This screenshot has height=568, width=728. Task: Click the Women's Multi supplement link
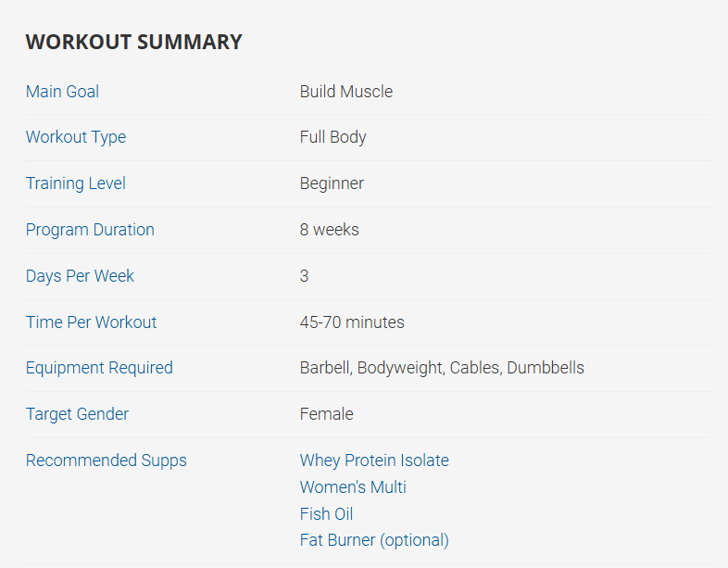[x=353, y=487]
